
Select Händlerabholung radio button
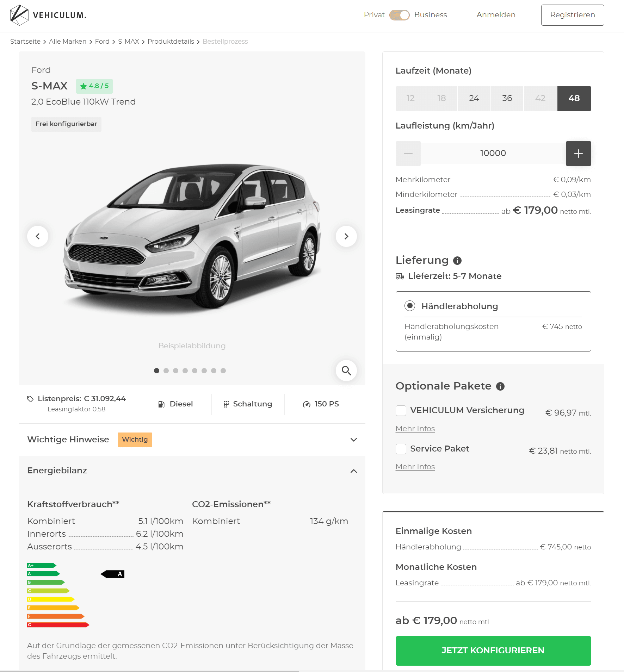pyautogui.click(x=410, y=306)
